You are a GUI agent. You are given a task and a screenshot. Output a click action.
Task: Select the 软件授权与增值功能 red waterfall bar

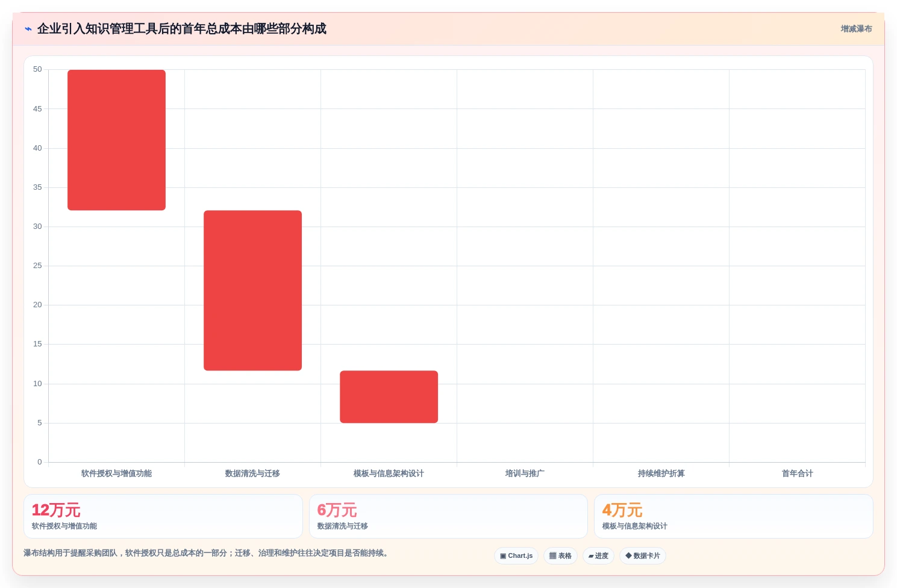(x=116, y=140)
